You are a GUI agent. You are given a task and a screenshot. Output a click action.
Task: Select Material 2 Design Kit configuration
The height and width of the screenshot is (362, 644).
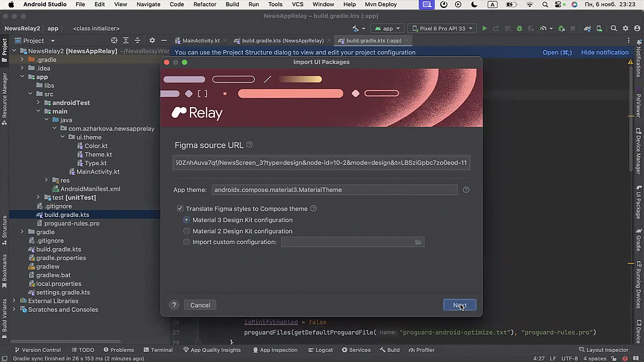(x=187, y=231)
